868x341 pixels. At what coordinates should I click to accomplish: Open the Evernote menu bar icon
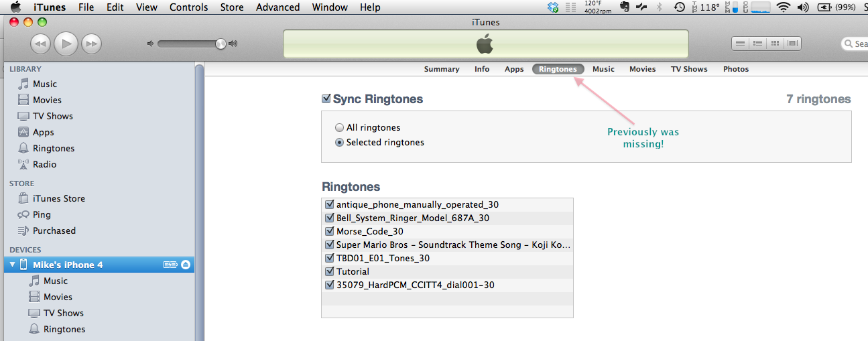click(x=624, y=7)
